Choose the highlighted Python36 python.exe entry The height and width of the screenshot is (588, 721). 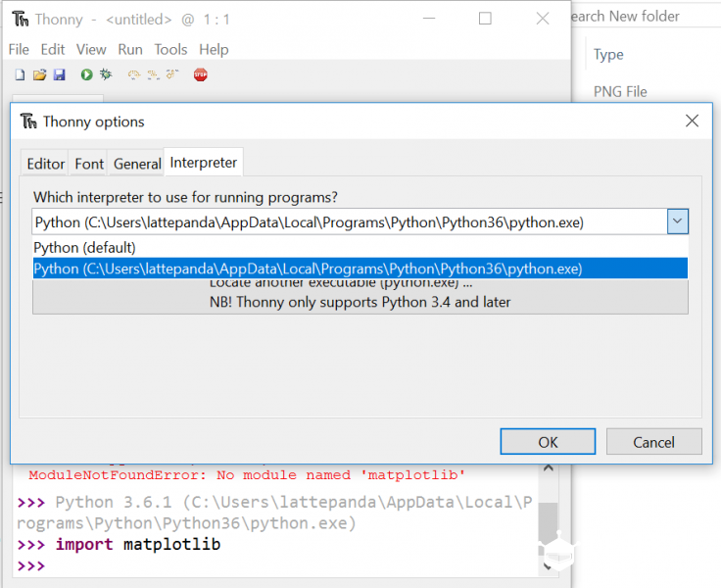(360, 269)
